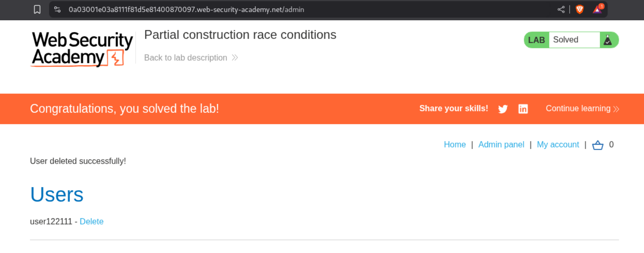Open the My account link
This screenshot has height=253, width=644.
(558, 145)
